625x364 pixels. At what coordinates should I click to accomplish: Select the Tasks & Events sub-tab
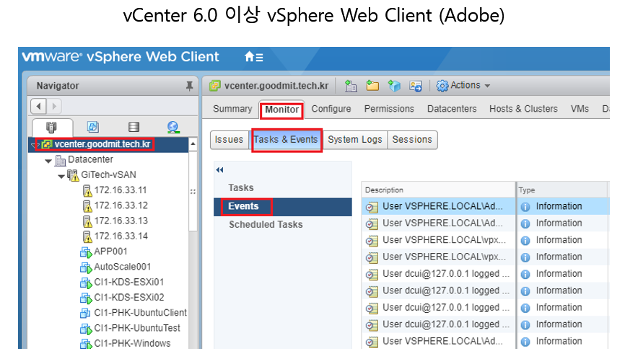(286, 140)
